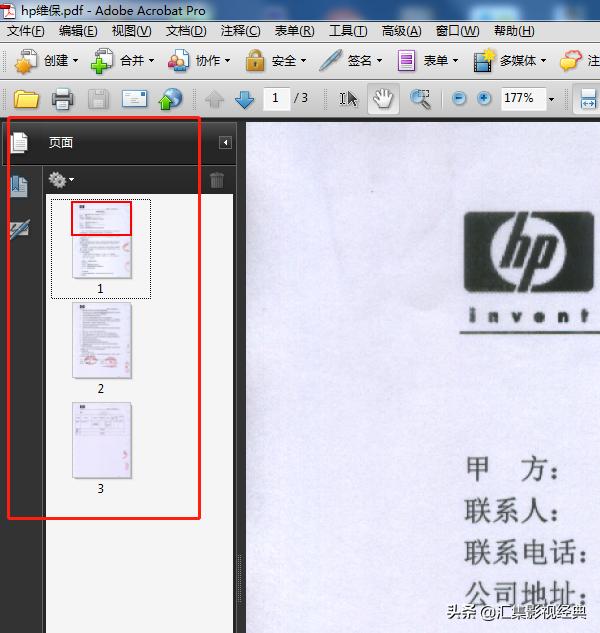The width and height of the screenshot is (600, 633).
Task: Click the Print icon in toolbar
Action: click(62, 99)
